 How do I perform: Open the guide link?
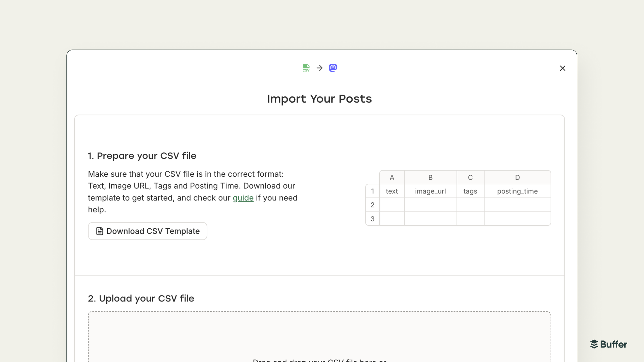[243, 198]
